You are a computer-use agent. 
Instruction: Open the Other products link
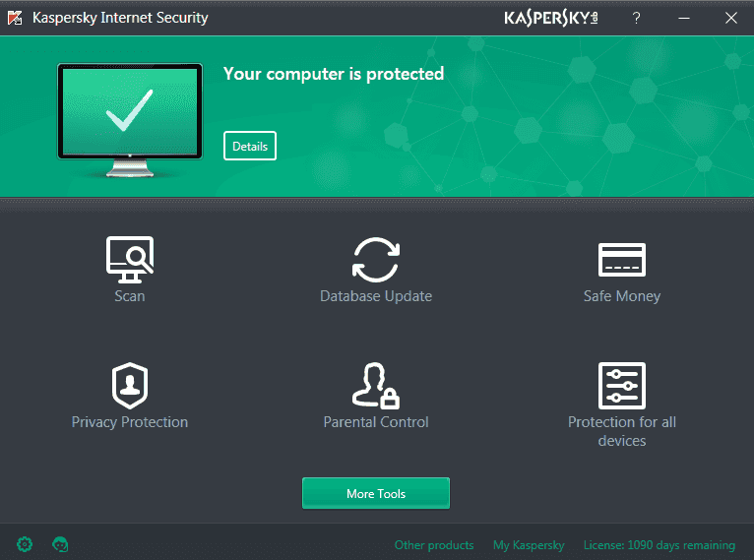[434, 545]
